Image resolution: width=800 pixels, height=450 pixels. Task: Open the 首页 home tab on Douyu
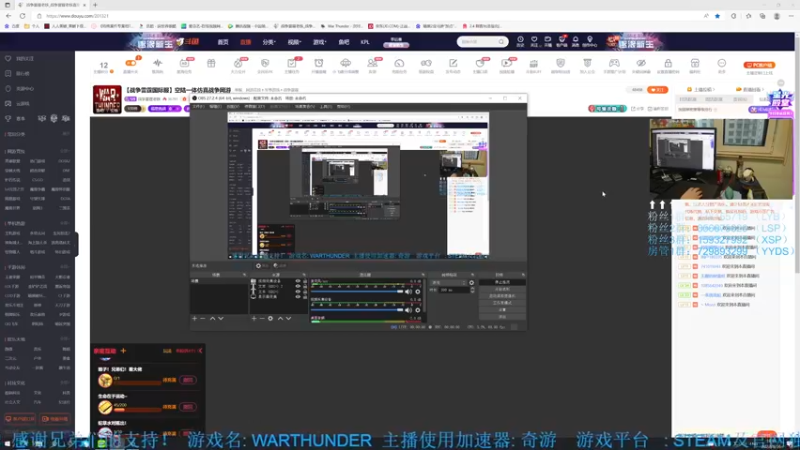[223, 42]
